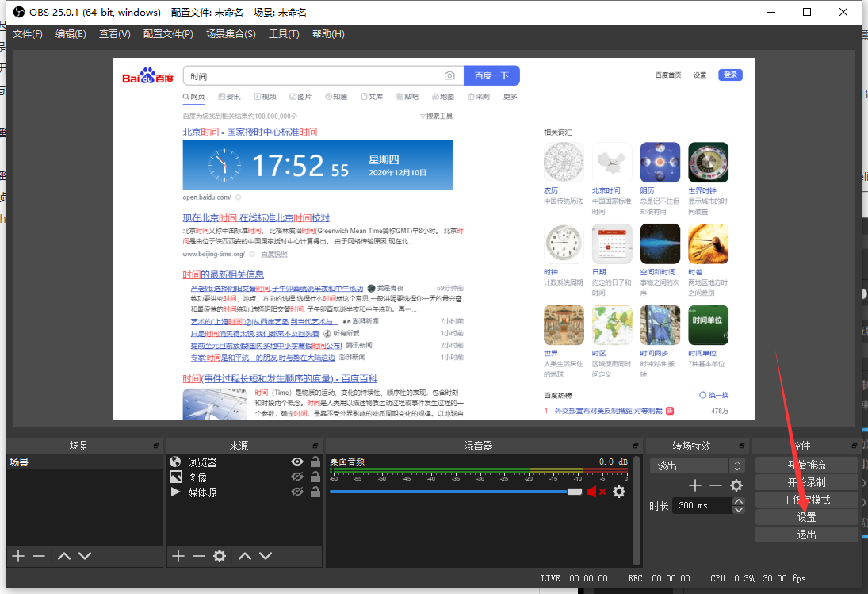Remove transition with minus icon

716,485
